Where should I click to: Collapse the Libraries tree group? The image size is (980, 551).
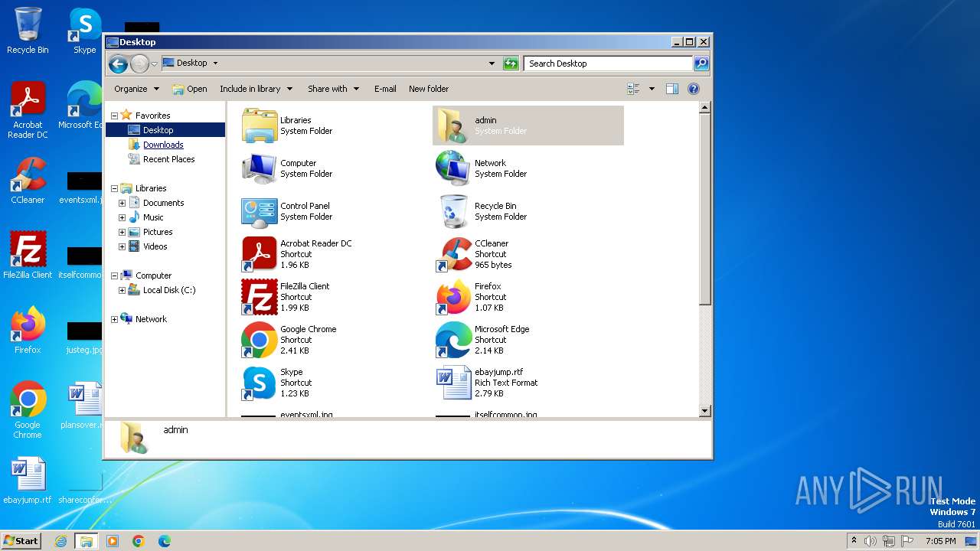pyautogui.click(x=114, y=188)
